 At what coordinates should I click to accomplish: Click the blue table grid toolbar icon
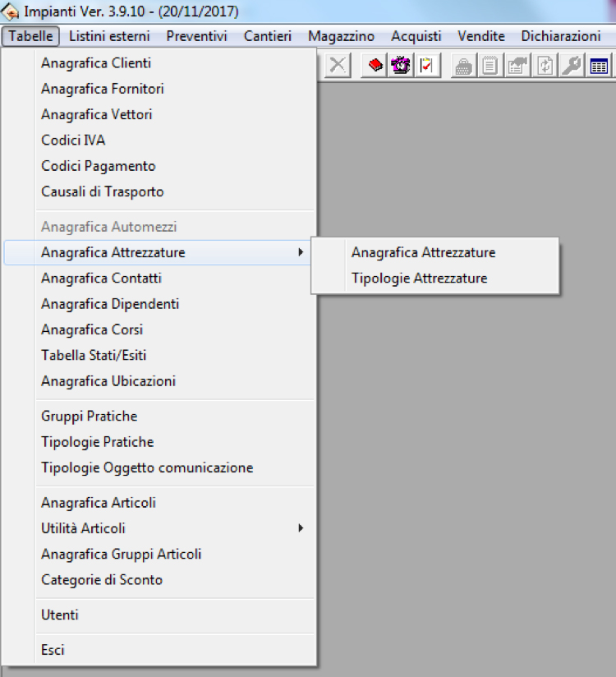coord(599,67)
